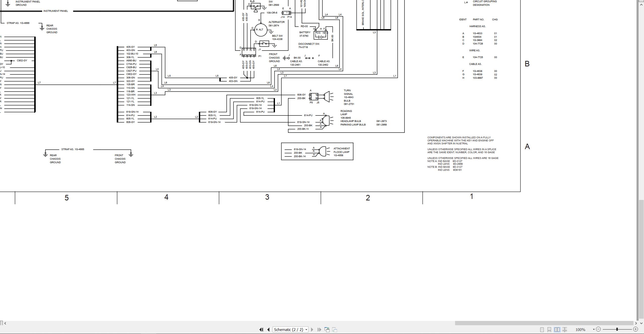Click the vertical scrollbar thumb

(641, 259)
